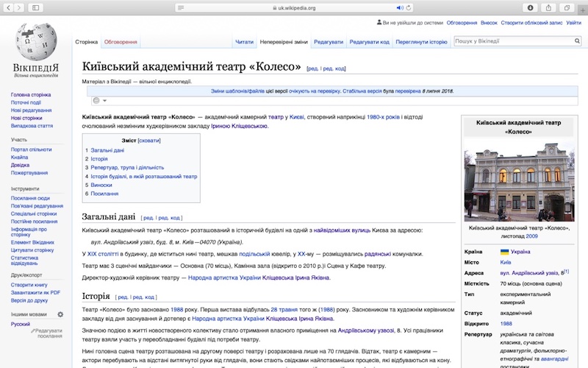This screenshot has width=588, height=368.
Task: Open the Довідка sidebar link
Action: [x=20, y=165]
